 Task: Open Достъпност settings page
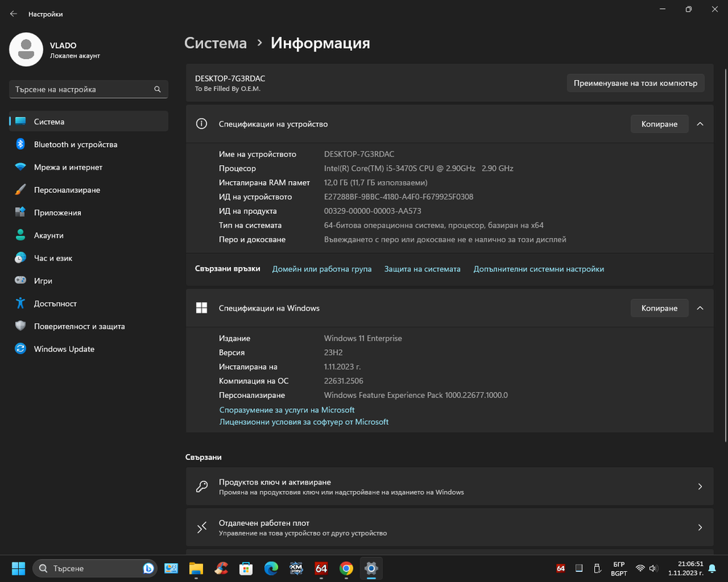click(x=89, y=303)
